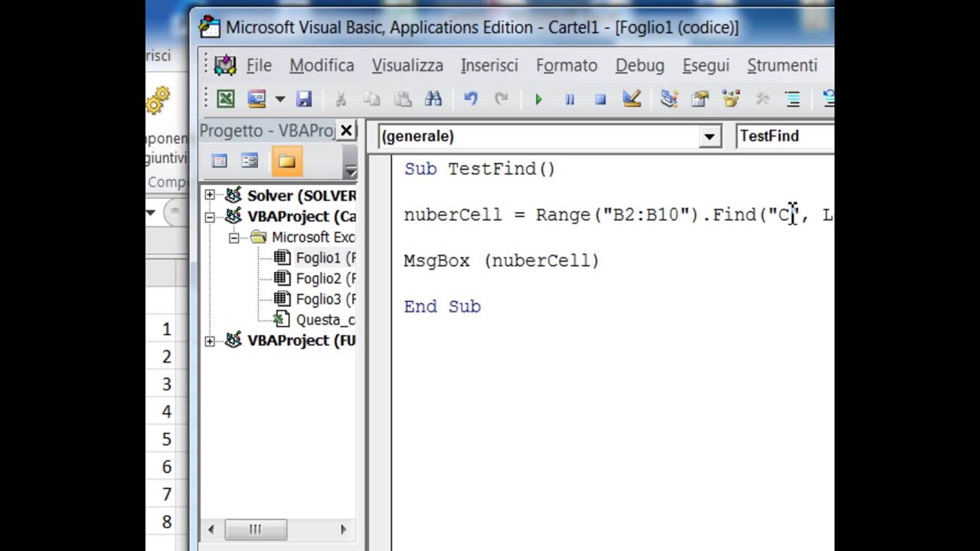Open the File menu
Viewport: 980px width, 551px height.
259,66
